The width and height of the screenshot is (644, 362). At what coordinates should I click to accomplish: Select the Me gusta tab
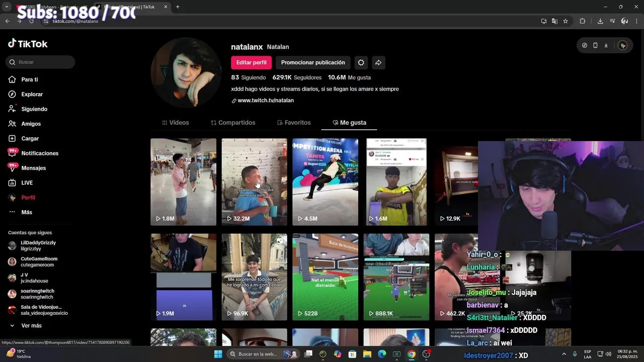(x=350, y=123)
